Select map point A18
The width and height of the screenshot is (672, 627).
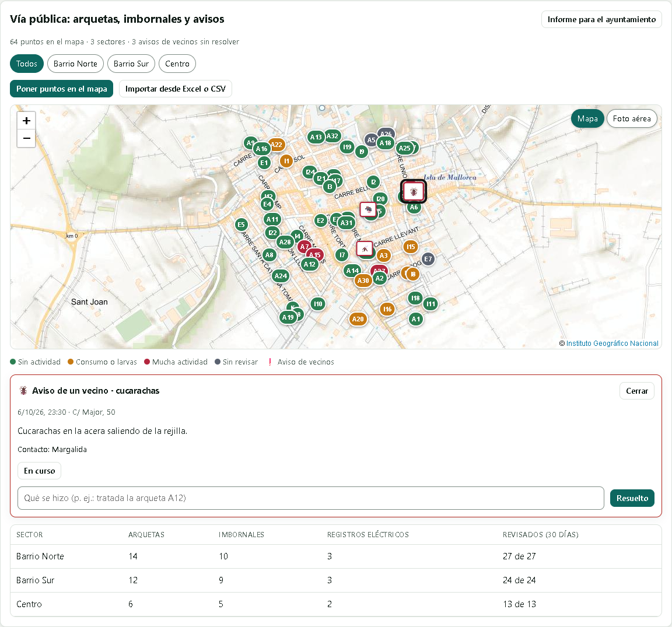[385, 143]
